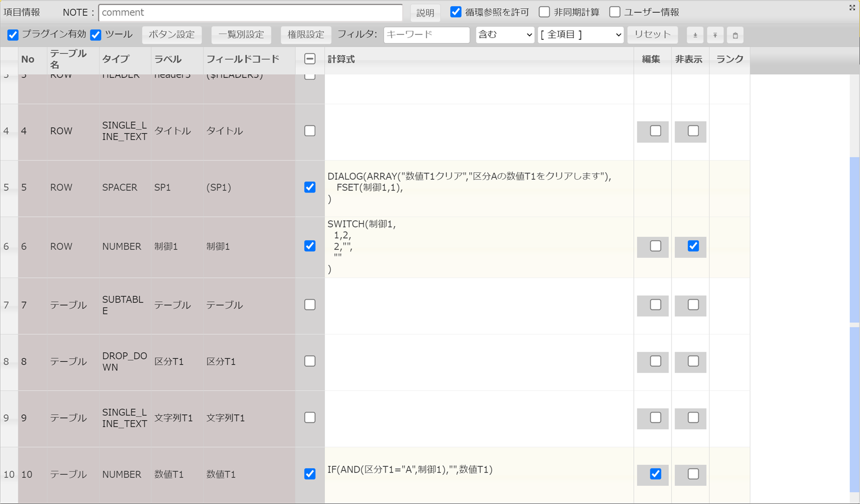Check the 非表示 checkbox for タイトル row
Screen dimensions: 860x504
(693, 131)
